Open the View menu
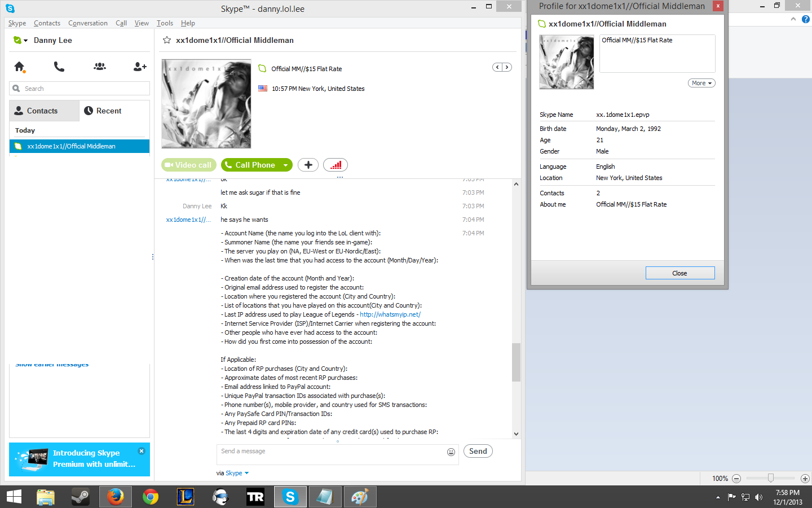 point(142,23)
